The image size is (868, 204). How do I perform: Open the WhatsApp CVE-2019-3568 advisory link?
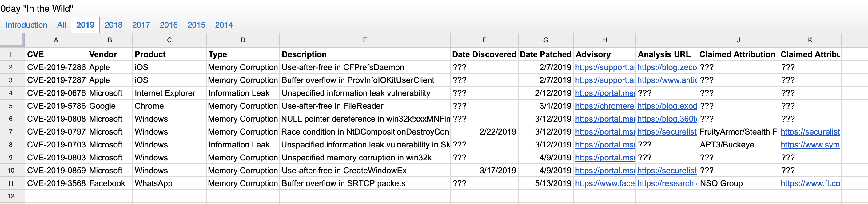(x=604, y=183)
